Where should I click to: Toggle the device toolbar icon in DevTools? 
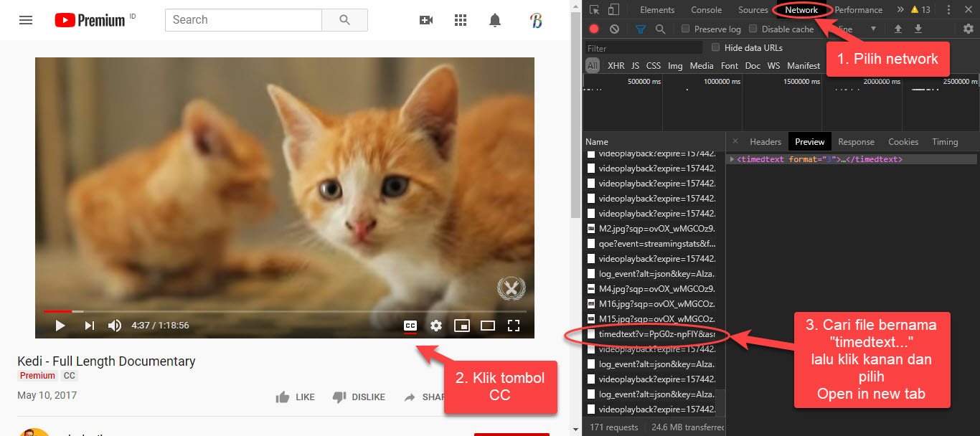click(613, 9)
